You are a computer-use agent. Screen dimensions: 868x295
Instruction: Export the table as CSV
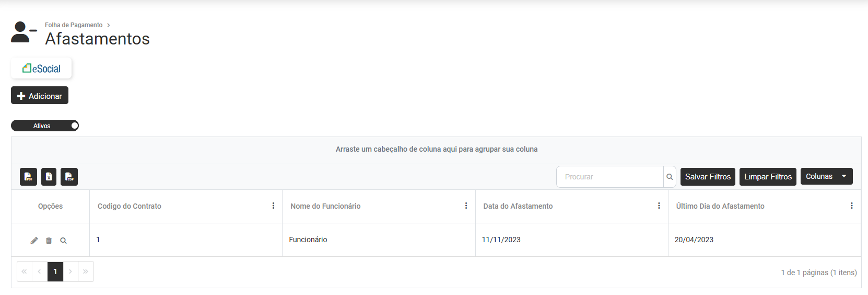pos(69,177)
